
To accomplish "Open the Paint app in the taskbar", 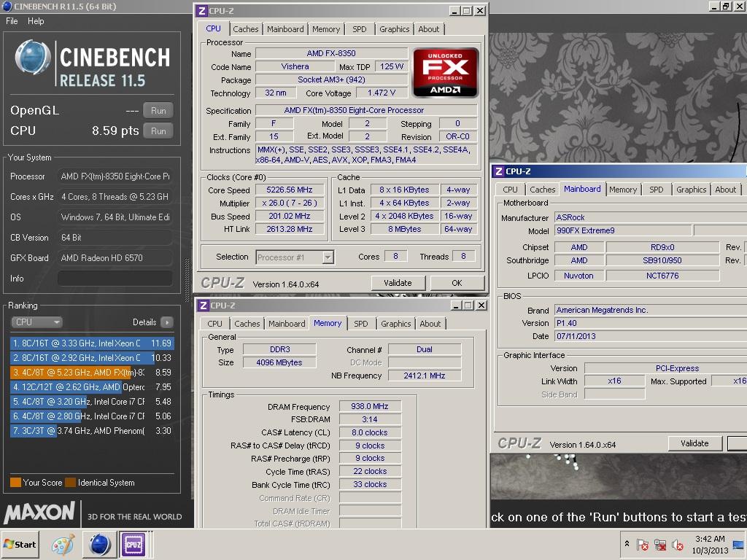I will point(63,544).
